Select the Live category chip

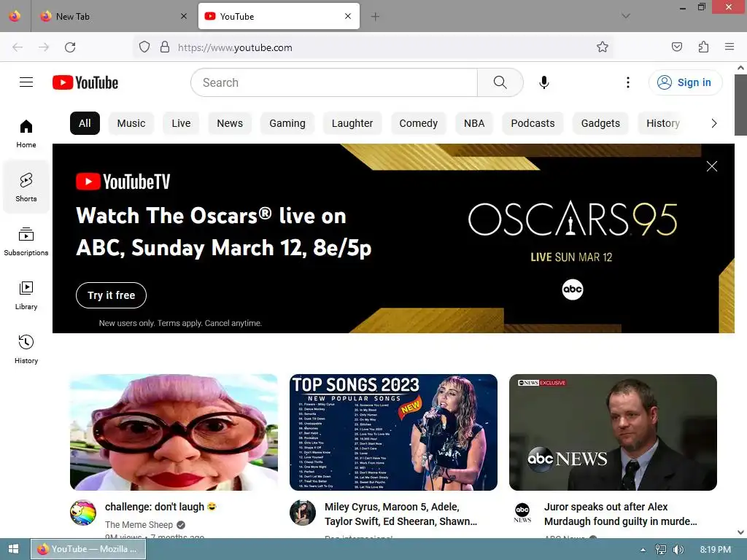point(181,123)
